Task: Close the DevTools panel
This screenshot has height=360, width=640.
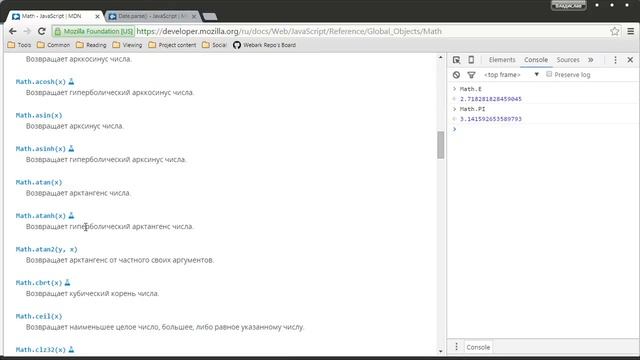Action: 630,60
